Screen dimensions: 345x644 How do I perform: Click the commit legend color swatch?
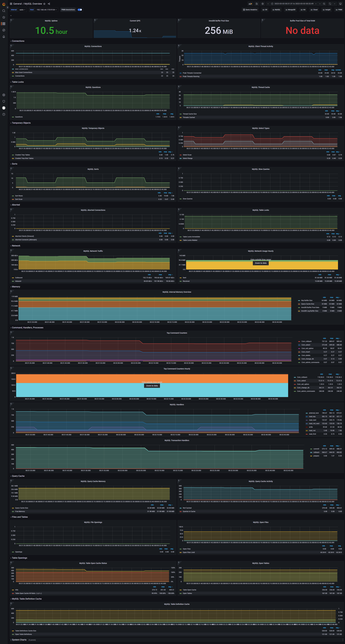click(x=311, y=449)
